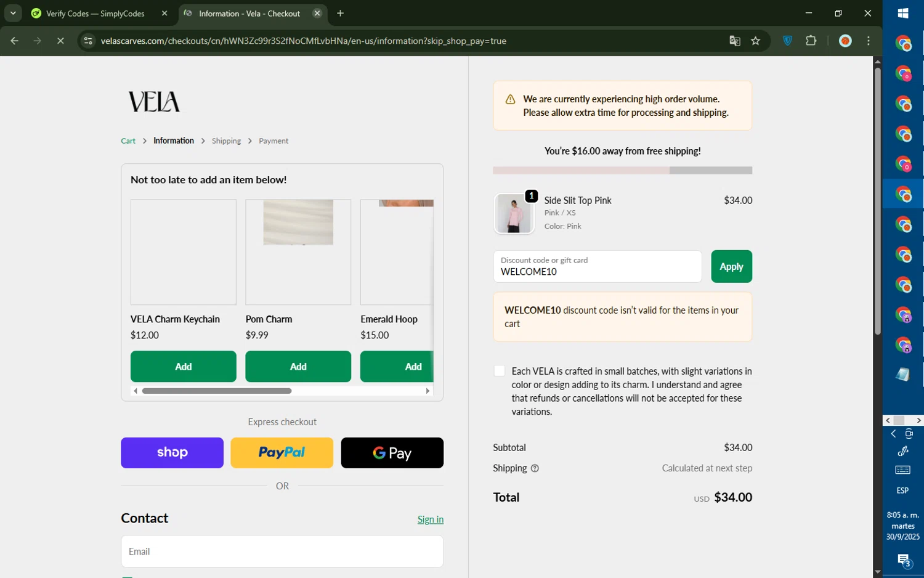Show hidden system tray icons chevron
Viewport: 924px width, 578px height.
pos(893,434)
